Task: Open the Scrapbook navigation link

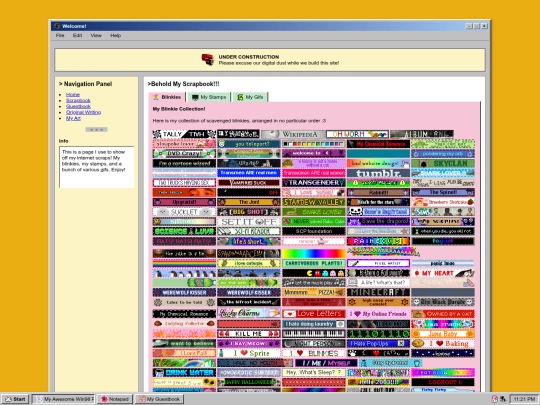Action: click(78, 101)
